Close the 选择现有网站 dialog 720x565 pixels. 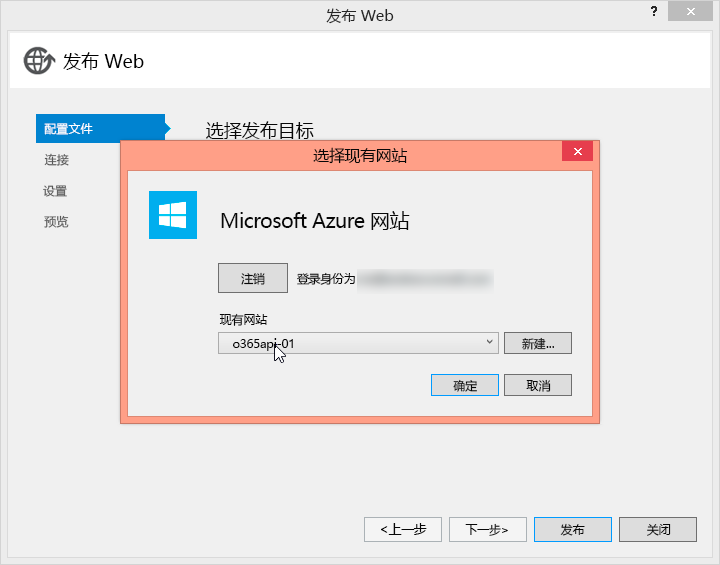point(577,152)
